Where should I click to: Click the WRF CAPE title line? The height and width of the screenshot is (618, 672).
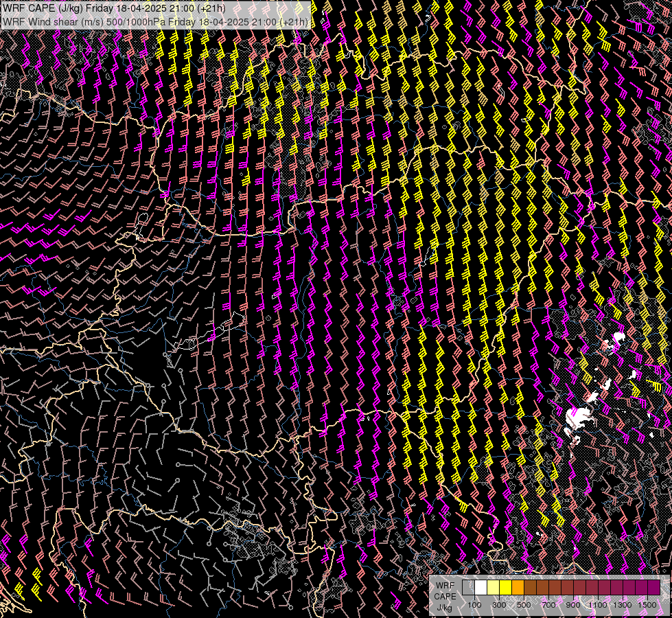coord(114,8)
